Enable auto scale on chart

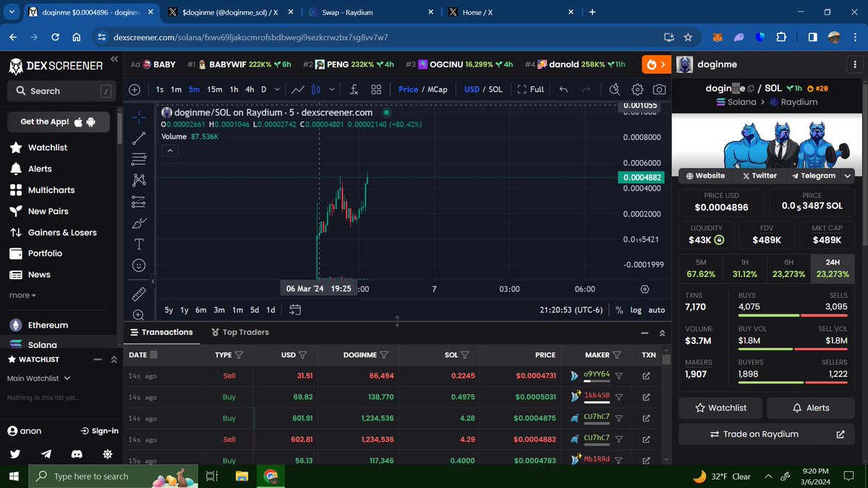click(x=656, y=309)
